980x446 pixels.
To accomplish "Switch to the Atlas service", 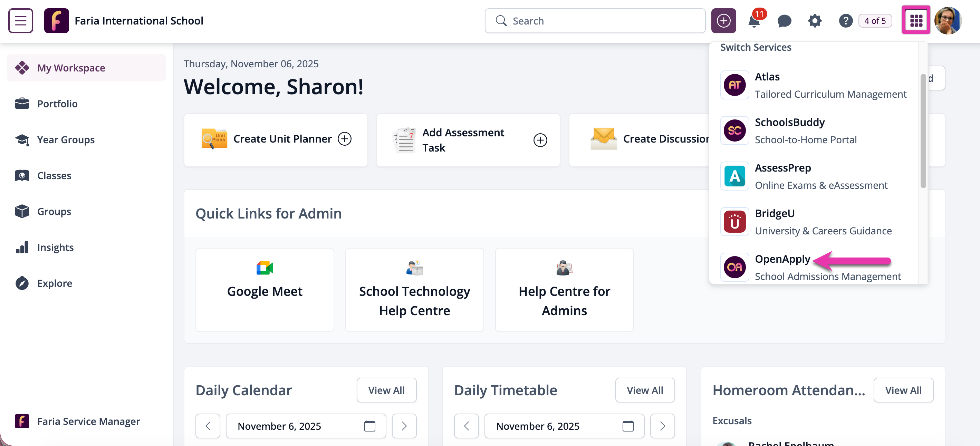I will [x=767, y=77].
